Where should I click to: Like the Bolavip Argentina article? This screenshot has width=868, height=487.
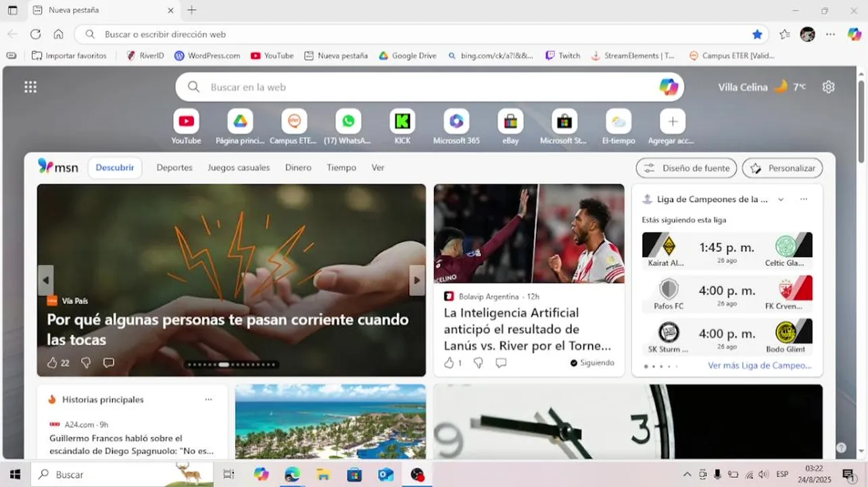(x=449, y=363)
